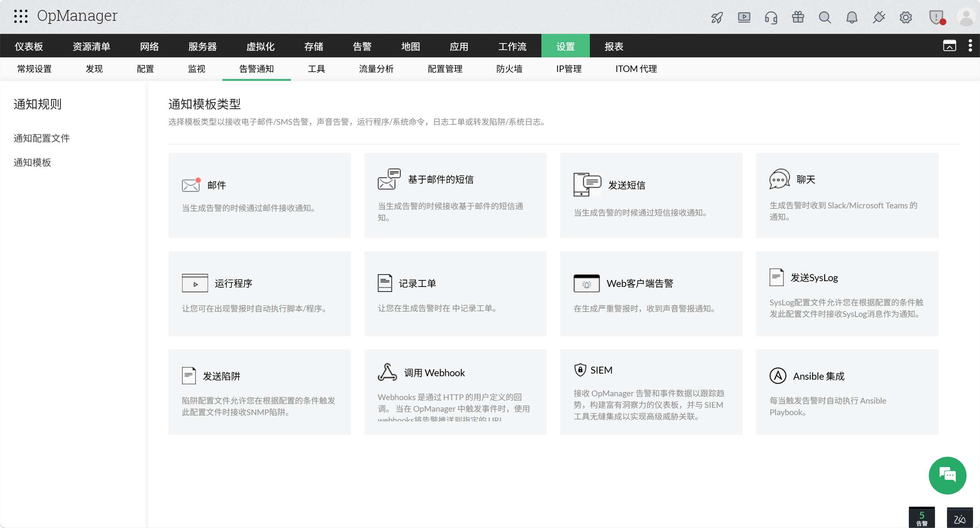The width and height of the screenshot is (980, 528).
Task: Choose the 记录工单 template card
Action: tap(455, 293)
